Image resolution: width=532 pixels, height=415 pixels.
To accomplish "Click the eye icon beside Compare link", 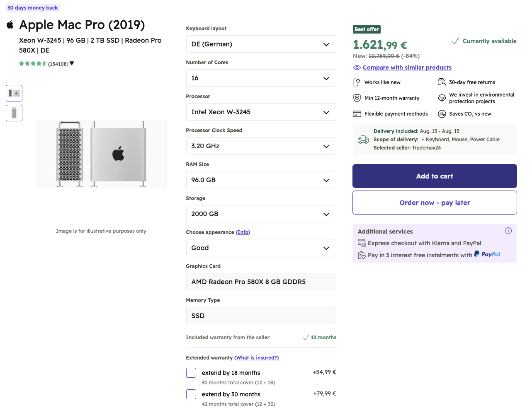I will coord(357,68).
